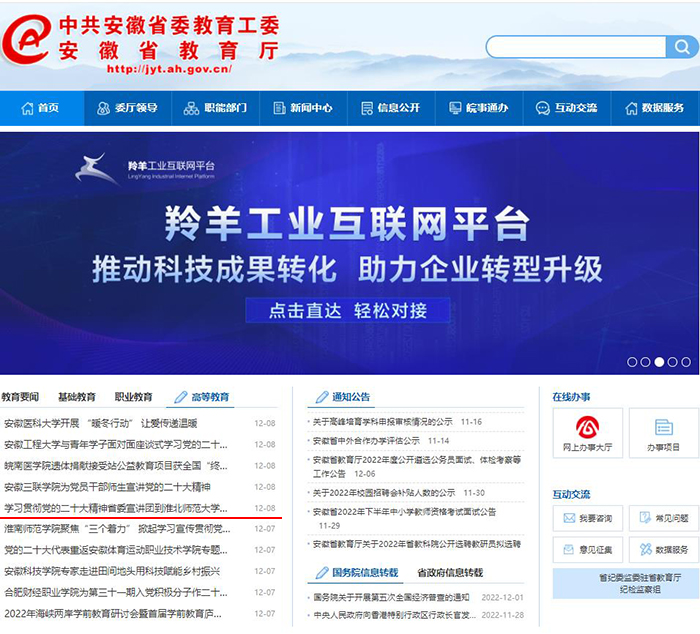Click the 在线办事 section heading
700x634 pixels.
click(x=571, y=397)
